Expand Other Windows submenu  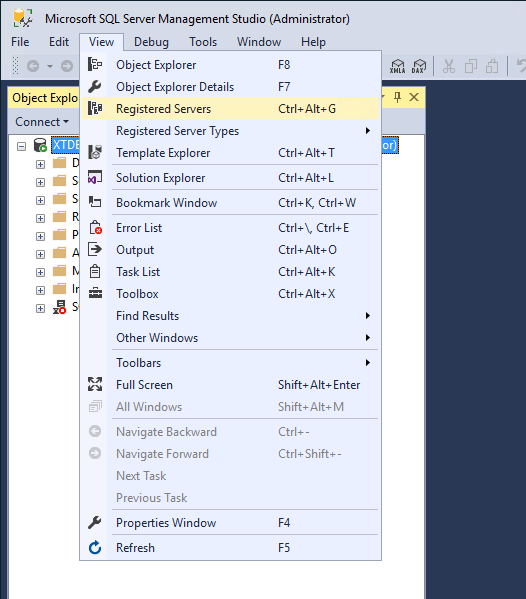pyautogui.click(x=230, y=338)
